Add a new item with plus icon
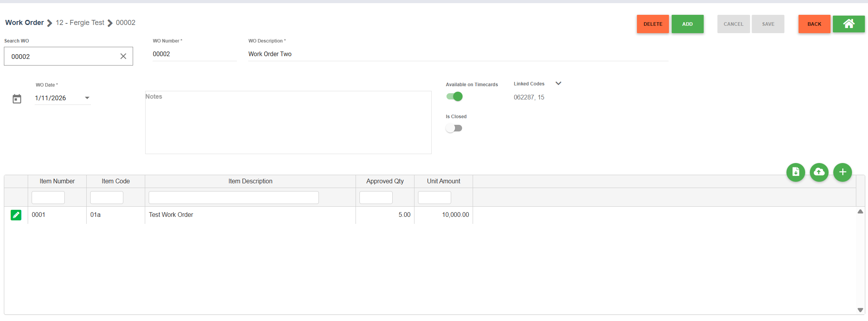 pos(843,172)
